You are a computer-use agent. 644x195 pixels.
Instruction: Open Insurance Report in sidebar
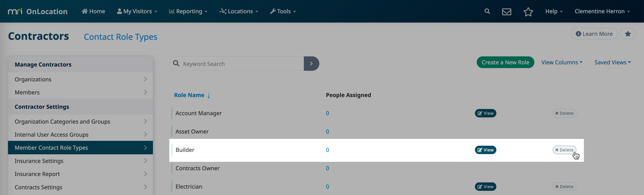tap(80, 174)
